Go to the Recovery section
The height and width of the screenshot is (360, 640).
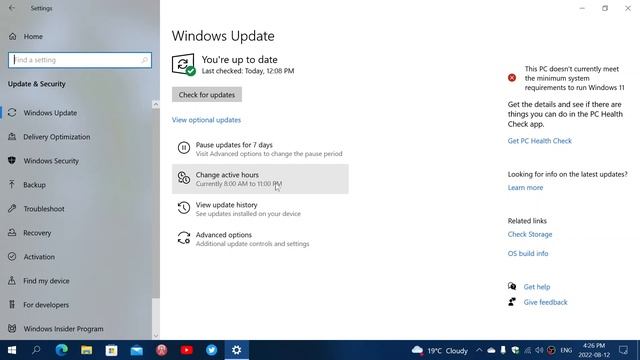37,233
